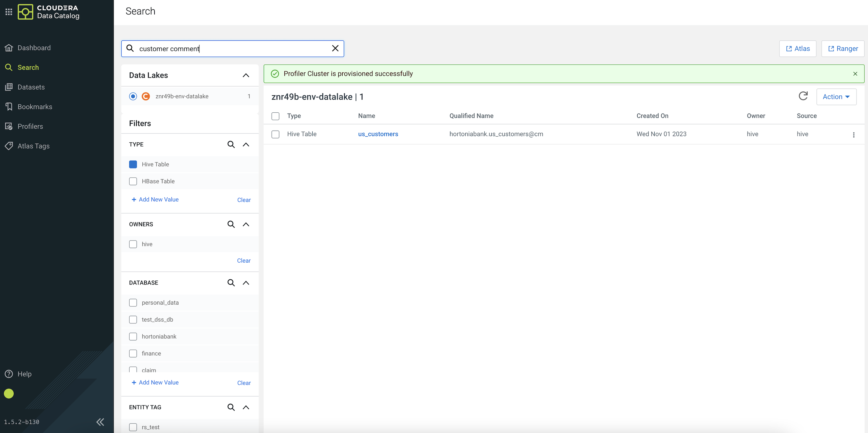Select znr49b-env-datalake radio button
The width and height of the screenshot is (868, 433).
coord(133,96)
